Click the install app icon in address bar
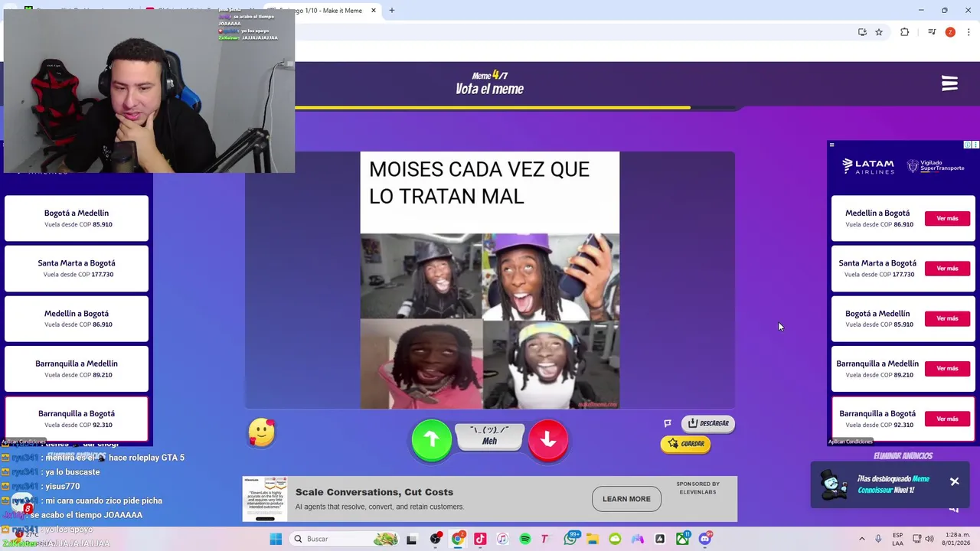980x551 pixels. (x=862, y=32)
